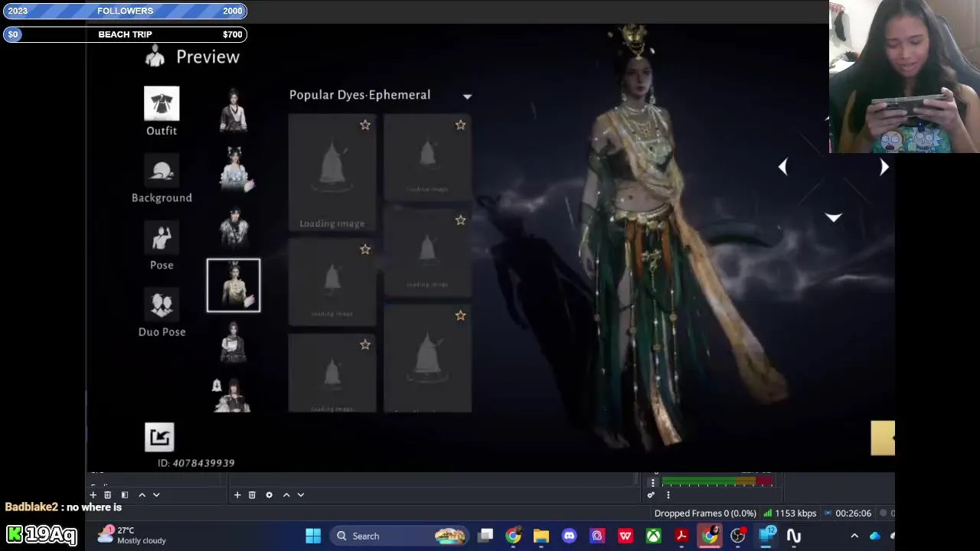Favorite the top-right dye card star

point(460,125)
